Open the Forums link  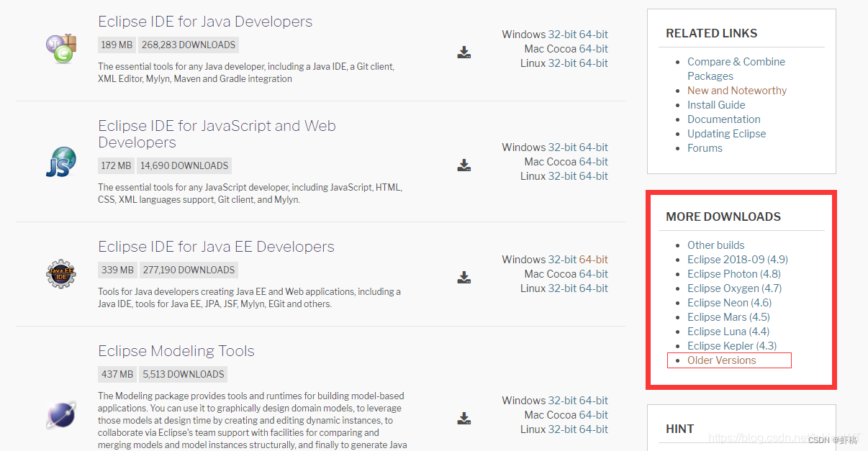[705, 148]
